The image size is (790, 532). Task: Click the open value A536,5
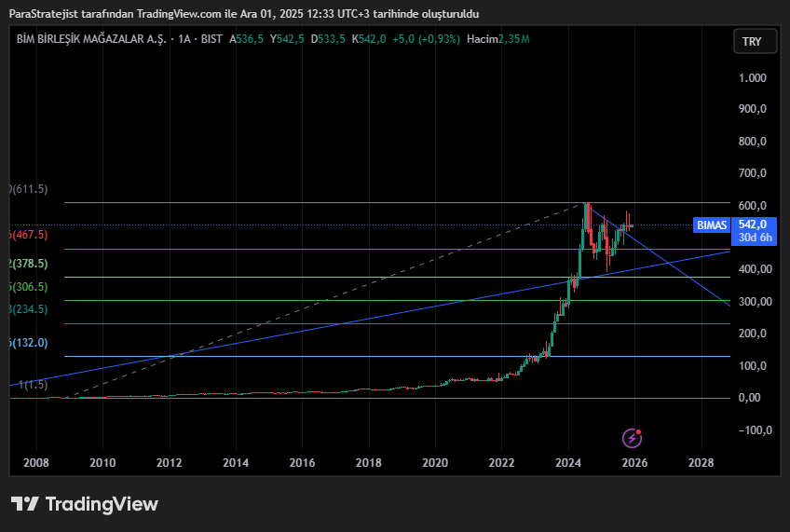[246, 39]
